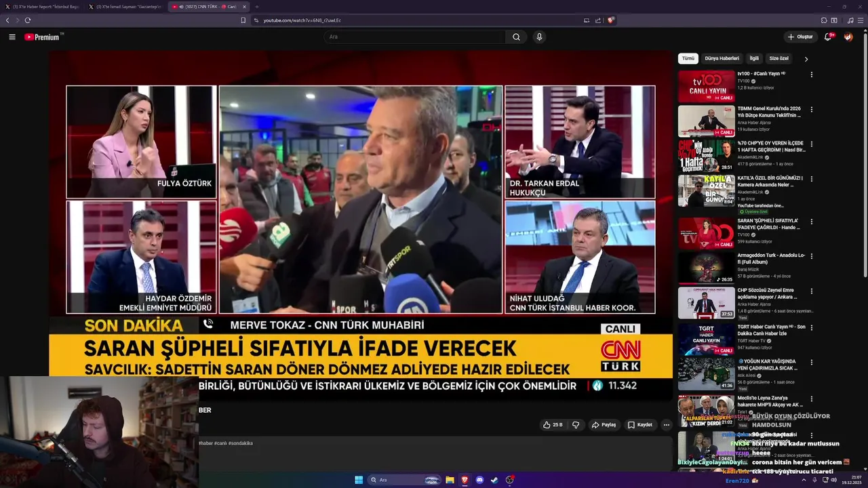The height and width of the screenshot is (488, 868).
Task: Open YouTube notifications bell
Action: pos(828,37)
